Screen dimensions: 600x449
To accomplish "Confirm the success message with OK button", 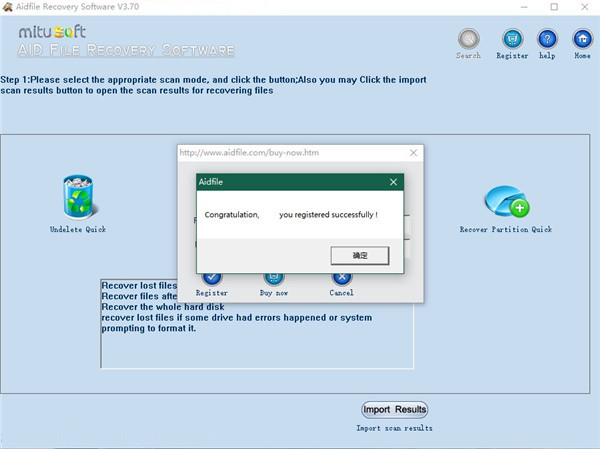I will [x=360, y=255].
